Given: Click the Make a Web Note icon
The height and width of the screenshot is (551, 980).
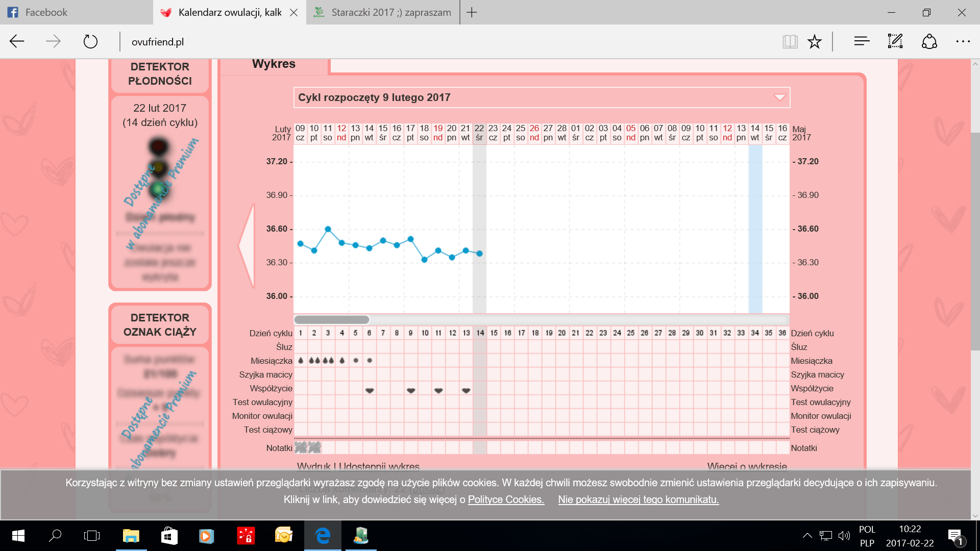Looking at the screenshot, I should point(895,41).
